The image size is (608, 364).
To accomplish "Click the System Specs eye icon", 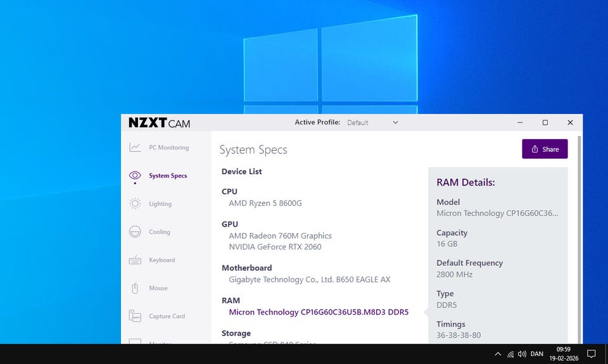I will [135, 175].
